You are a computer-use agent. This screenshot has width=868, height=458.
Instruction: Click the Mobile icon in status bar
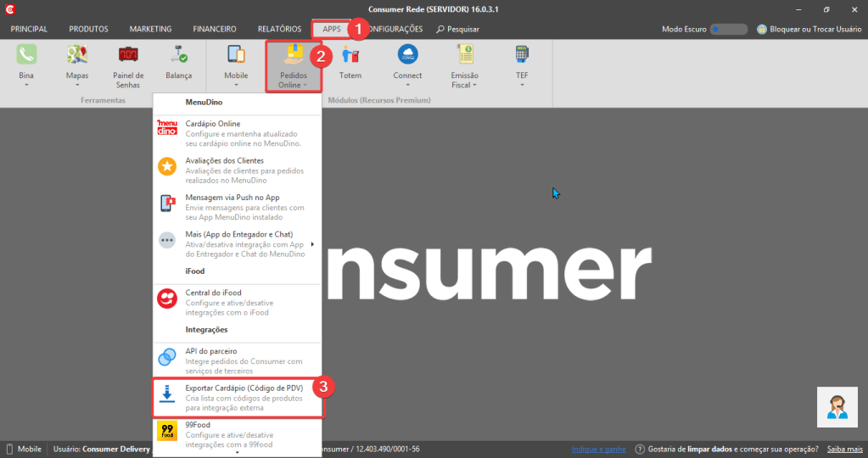click(9, 450)
